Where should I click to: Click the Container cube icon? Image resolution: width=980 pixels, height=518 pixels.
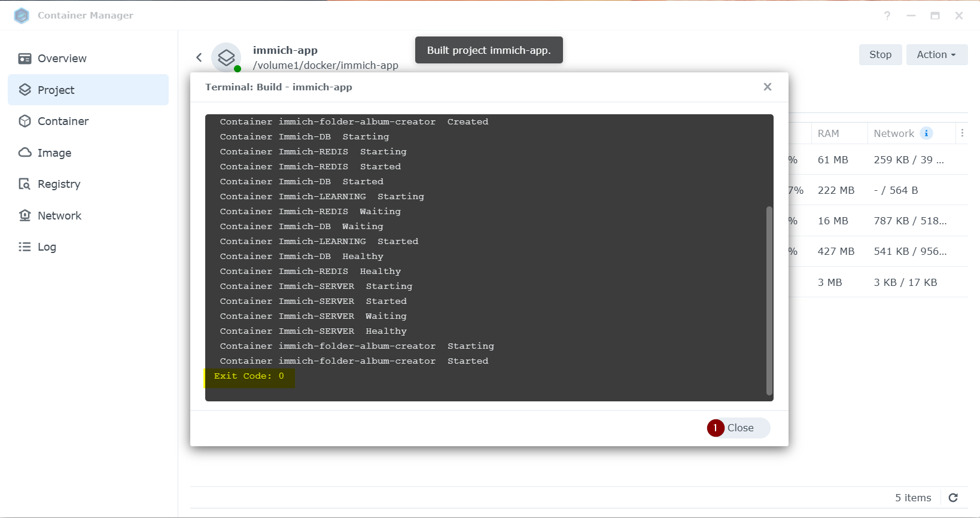pyautogui.click(x=25, y=121)
